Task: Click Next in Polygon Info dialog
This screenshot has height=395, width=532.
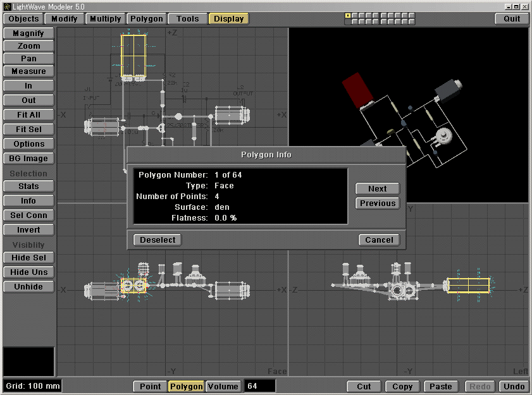Action: click(377, 188)
